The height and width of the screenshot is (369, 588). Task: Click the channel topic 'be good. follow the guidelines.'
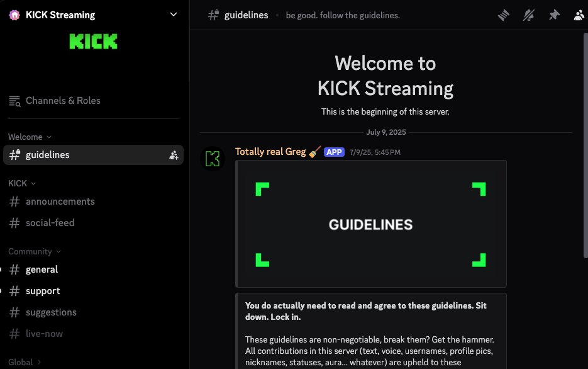343,15
